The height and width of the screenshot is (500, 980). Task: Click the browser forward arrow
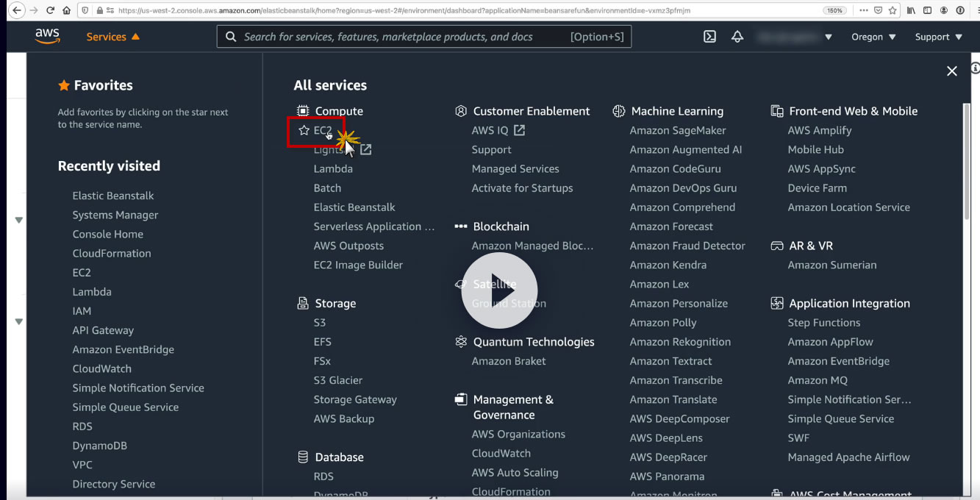[33, 11]
